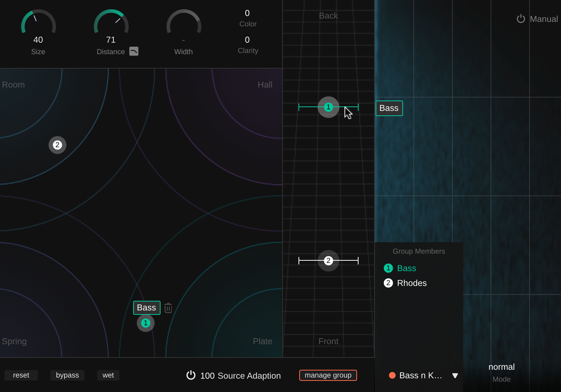
Task: Click the Bass name label in reverb pad
Action: click(146, 308)
